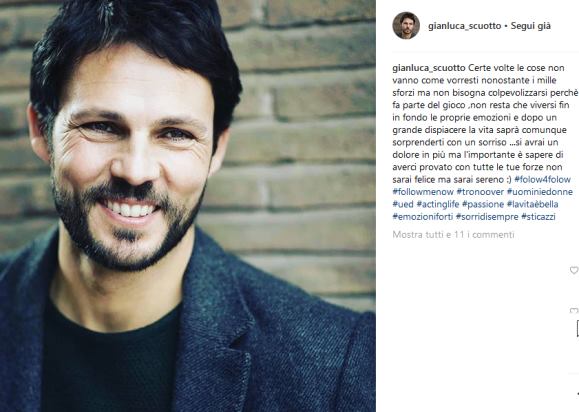Open the #passione hashtag
This screenshot has height=412, width=579.
click(483, 204)
